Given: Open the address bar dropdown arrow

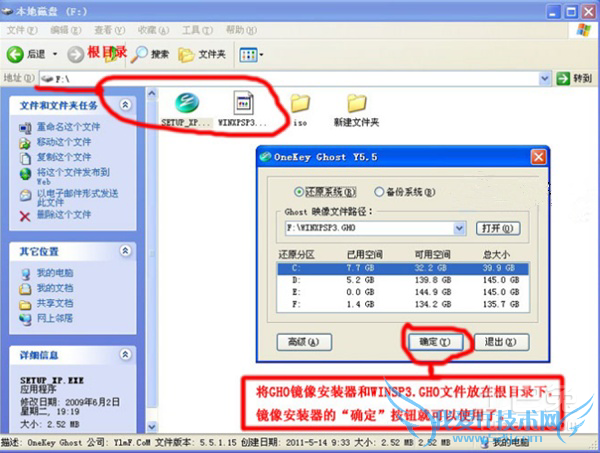Looking at the screenshot, I should coord(544,78).
